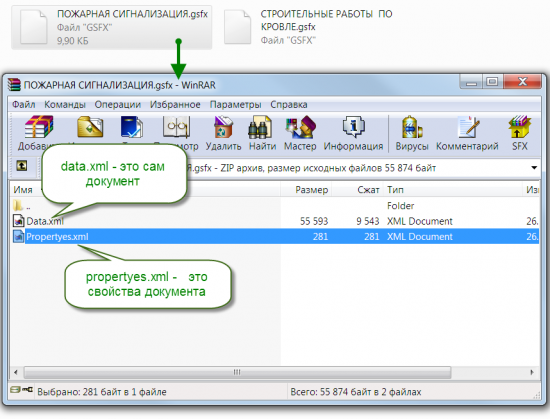The image size is (550, 419).
Task: Show archive Information (Информация) icon
Action: point(353,127)
